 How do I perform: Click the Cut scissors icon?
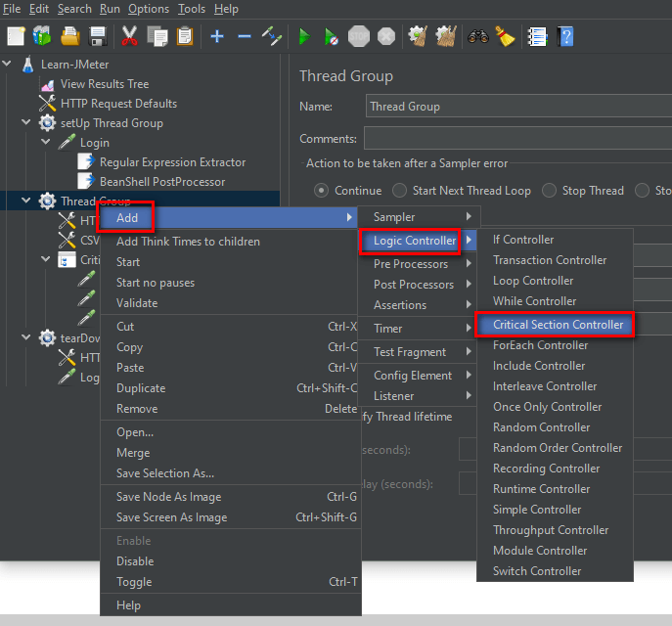[x=129, y=36]
